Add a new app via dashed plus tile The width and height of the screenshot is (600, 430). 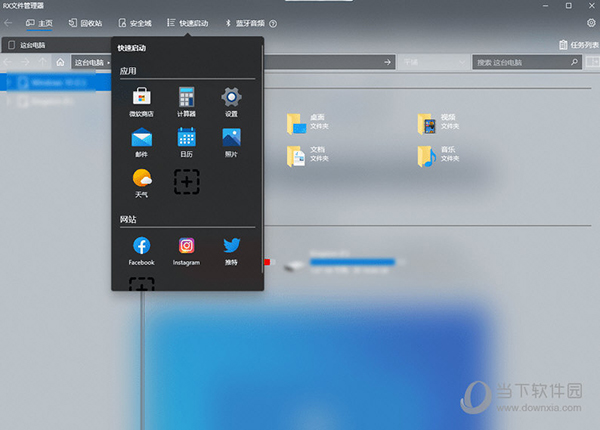[x=186, y=182]
